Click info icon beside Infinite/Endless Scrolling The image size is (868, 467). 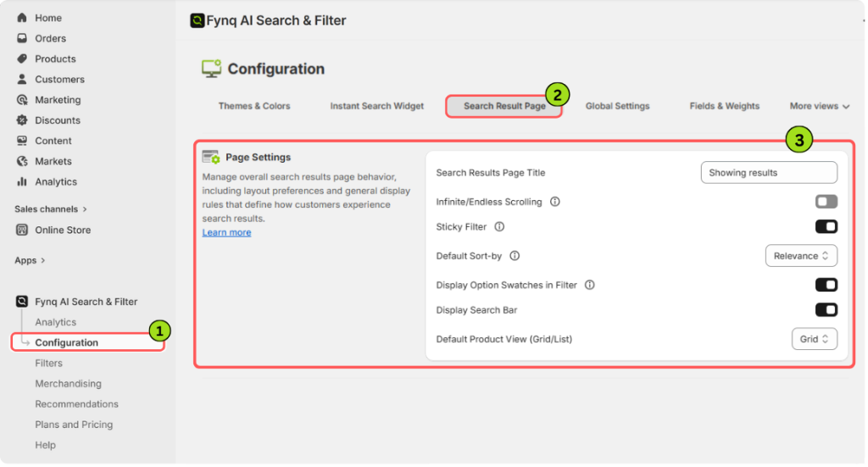pyautogui.click(x=554, y=202)
